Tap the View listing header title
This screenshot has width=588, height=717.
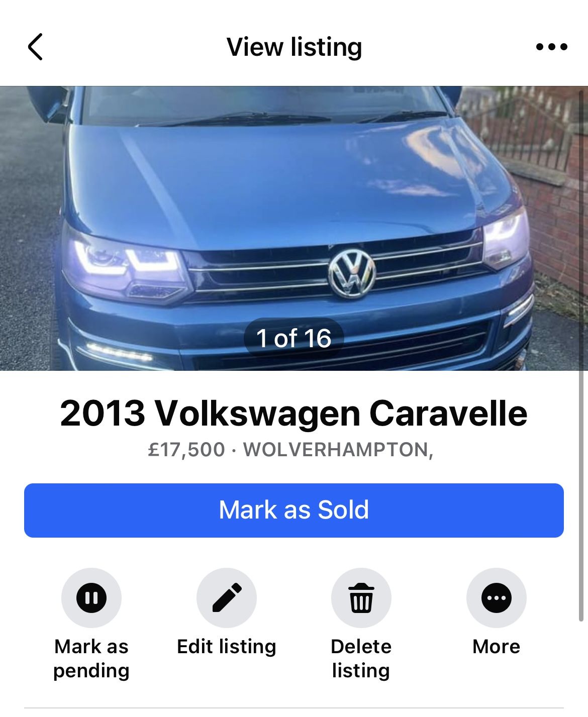[x=294, y=47]
